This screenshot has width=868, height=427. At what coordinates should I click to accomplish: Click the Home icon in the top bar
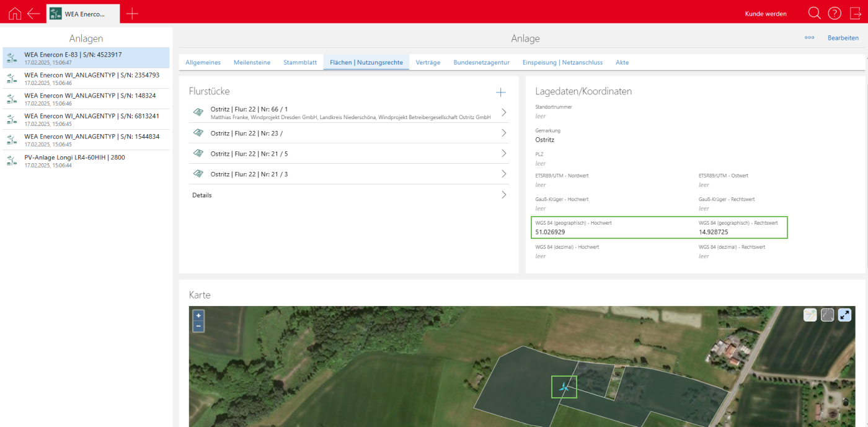[x=15, y=14]
